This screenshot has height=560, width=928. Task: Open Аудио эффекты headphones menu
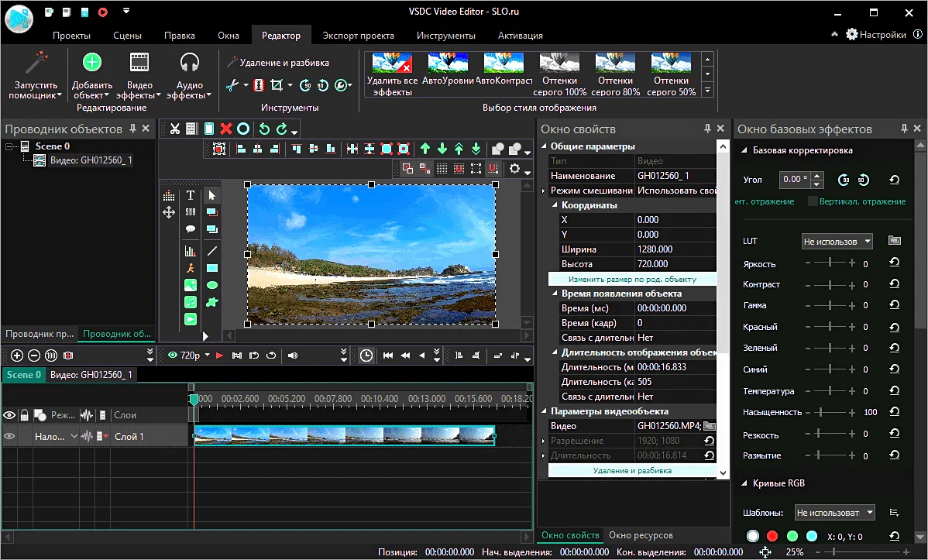pyautogui.click(x=189, y=75)
